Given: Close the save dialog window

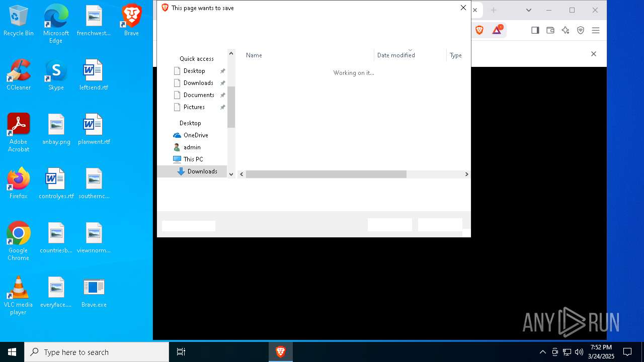Looking at the screenshot, I should click(x=463, y=8).
